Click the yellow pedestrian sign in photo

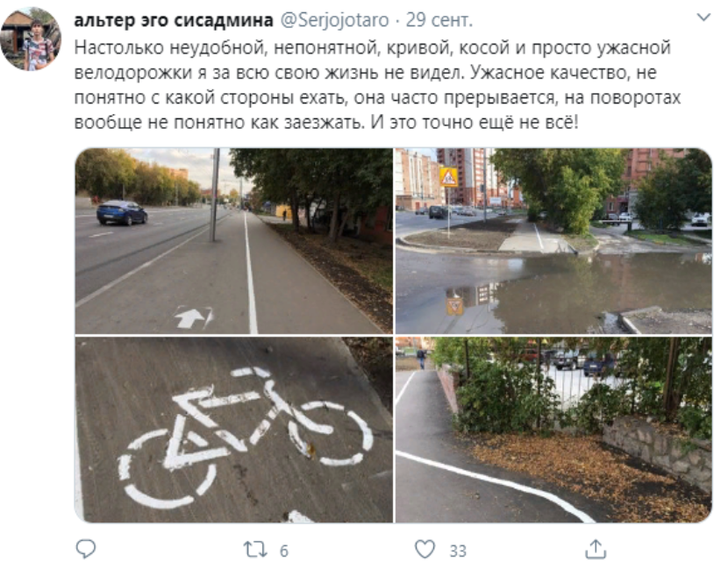[448, 177]
